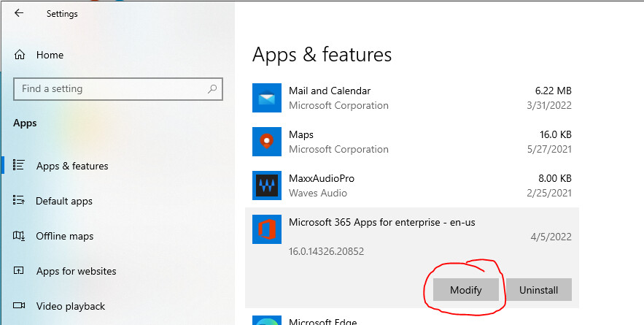Click the Microsoft 365 Office icon
Image resolution: width=644 pixels, height=325 pixels.
[x=267, y=229]
